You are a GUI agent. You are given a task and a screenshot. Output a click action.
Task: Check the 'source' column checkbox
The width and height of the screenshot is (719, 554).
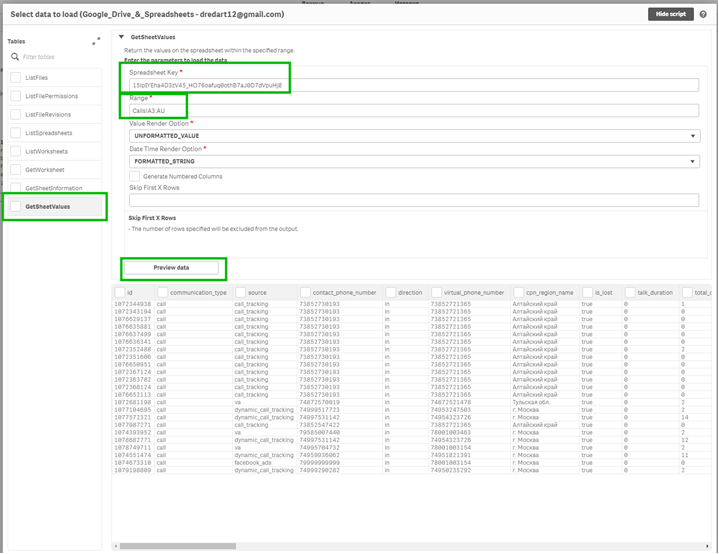241,292
